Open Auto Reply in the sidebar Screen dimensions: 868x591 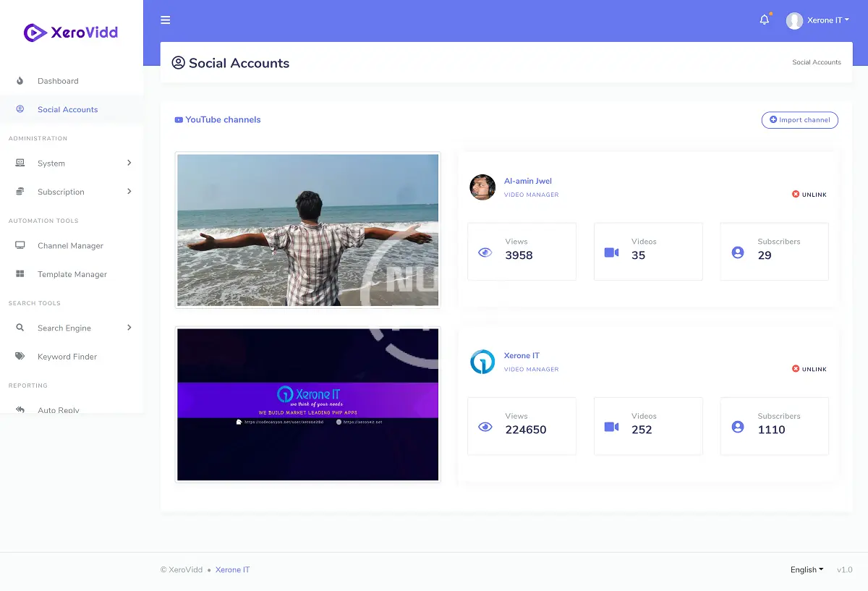coord(58,409)
